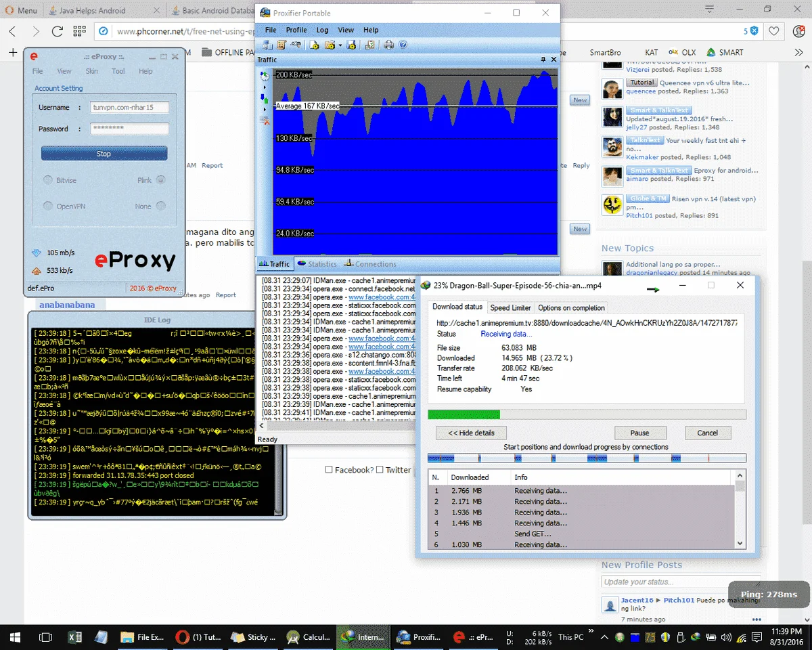Viewport: 812px width, 650px height.
Task: Switch to Java Helps: Android browser tab
Action: click(x=106, y=10)
